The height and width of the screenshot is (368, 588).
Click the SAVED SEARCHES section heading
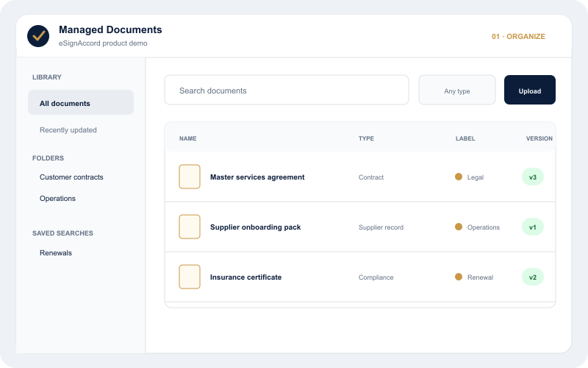pos(62,233)
